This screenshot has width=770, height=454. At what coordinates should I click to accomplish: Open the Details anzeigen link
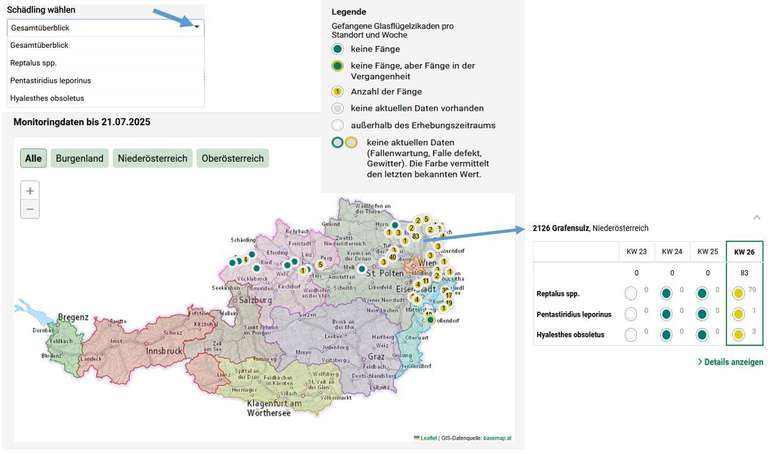pos(730,362)
